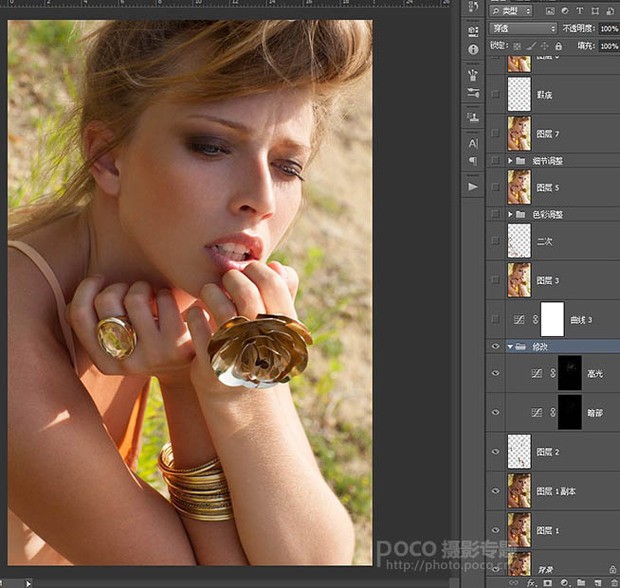Viewport: 620px width, 588px height.
Task: Show the 图层 7 layer
Action: [495, 133]
